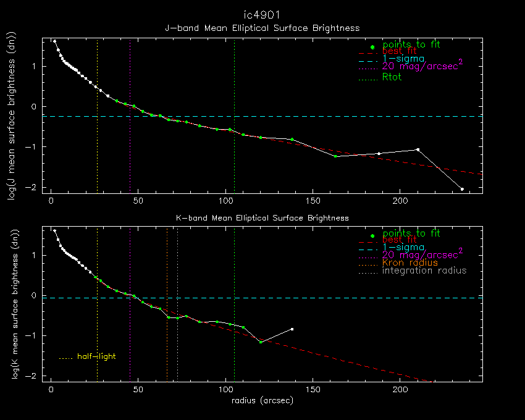
Task: Click the green dot marker in K-band legend
Action: pyautogui.click(x=372, y=237)
